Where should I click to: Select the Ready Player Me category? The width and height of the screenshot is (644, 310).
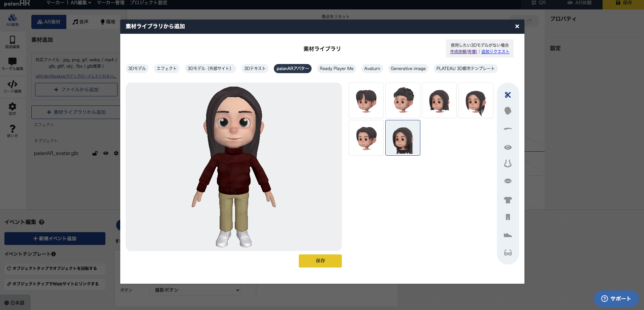point(336,68)
